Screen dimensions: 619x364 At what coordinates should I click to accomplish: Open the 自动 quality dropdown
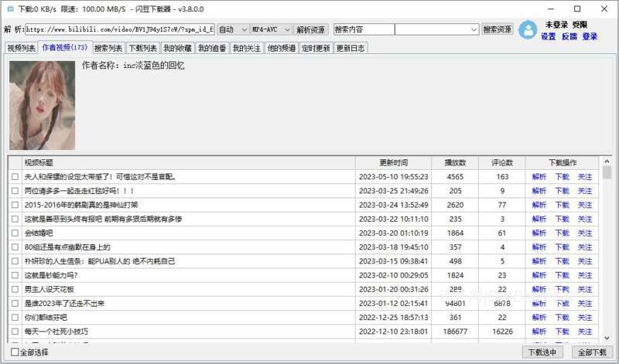pyautogui.click(x=233, y=29)
